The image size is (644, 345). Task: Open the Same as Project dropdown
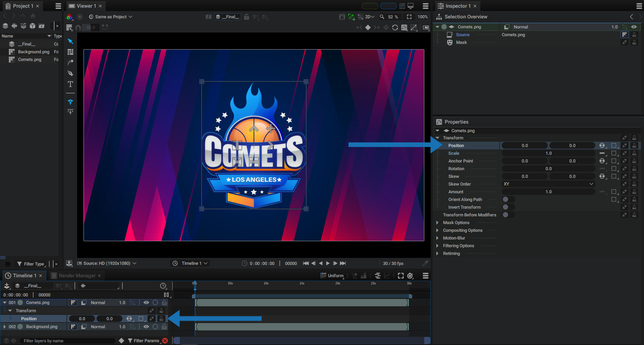pos(111,17)
